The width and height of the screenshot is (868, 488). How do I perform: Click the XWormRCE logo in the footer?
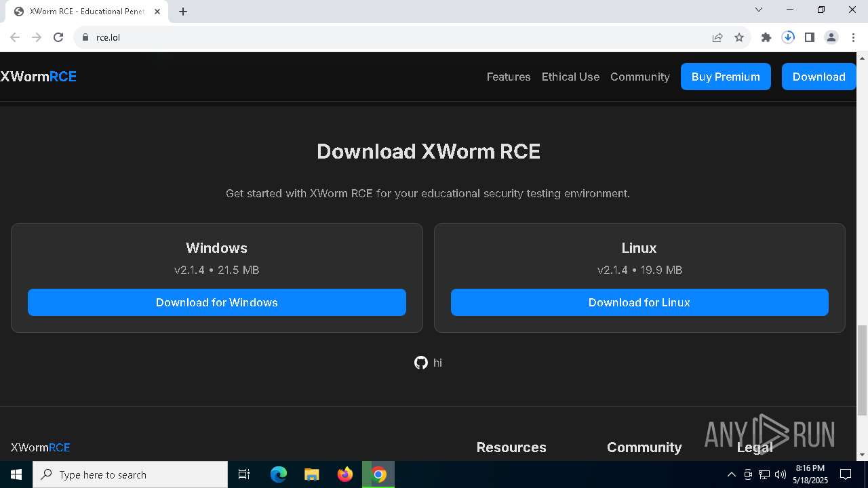[x=41, y=447]
